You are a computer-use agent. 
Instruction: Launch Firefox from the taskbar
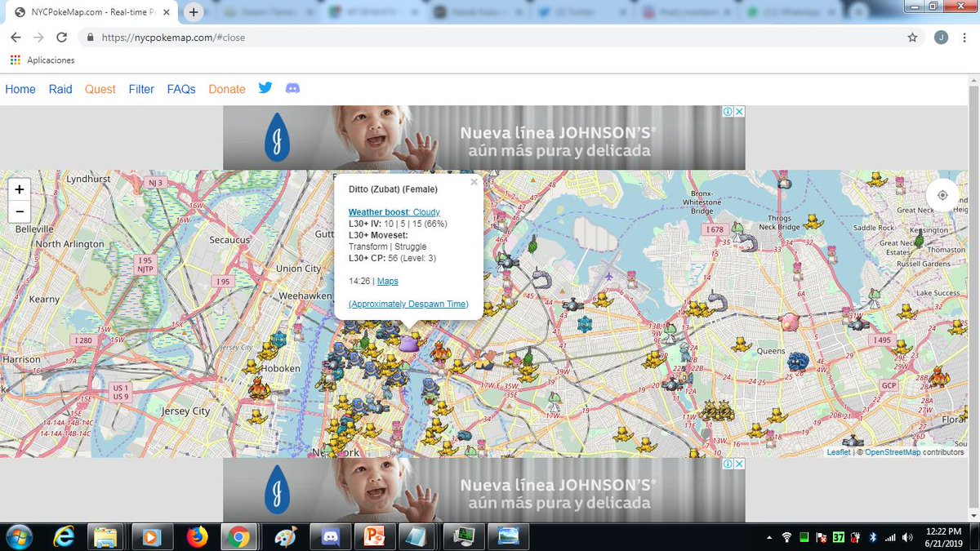point(197,536)
